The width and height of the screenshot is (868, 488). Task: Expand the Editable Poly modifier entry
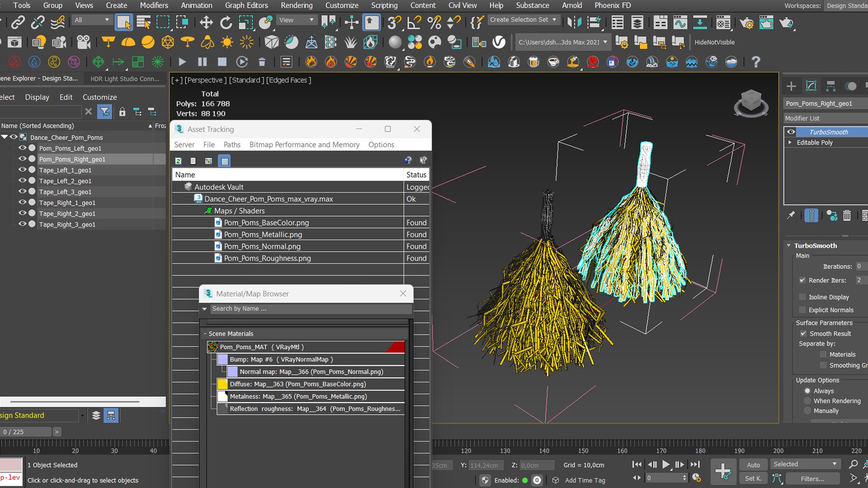790,142
